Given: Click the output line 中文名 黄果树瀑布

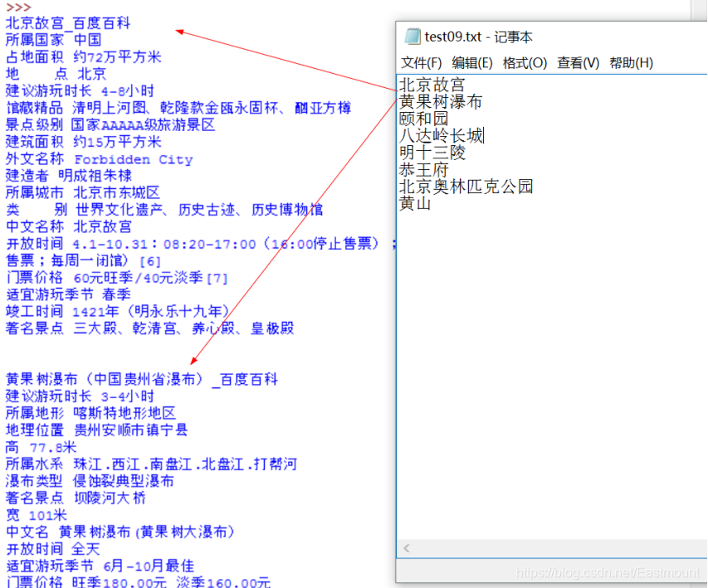Looking at the screenshot, I should pos(120,532).
